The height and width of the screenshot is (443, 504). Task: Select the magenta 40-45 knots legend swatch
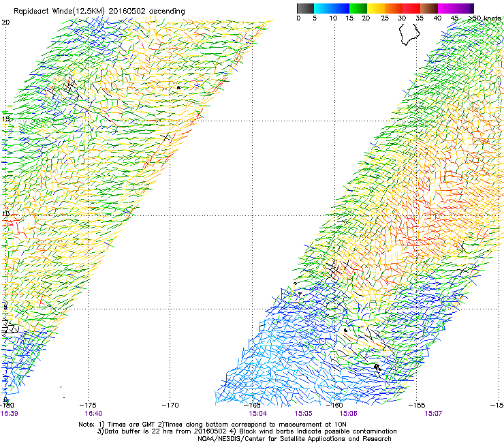[447, 8]
